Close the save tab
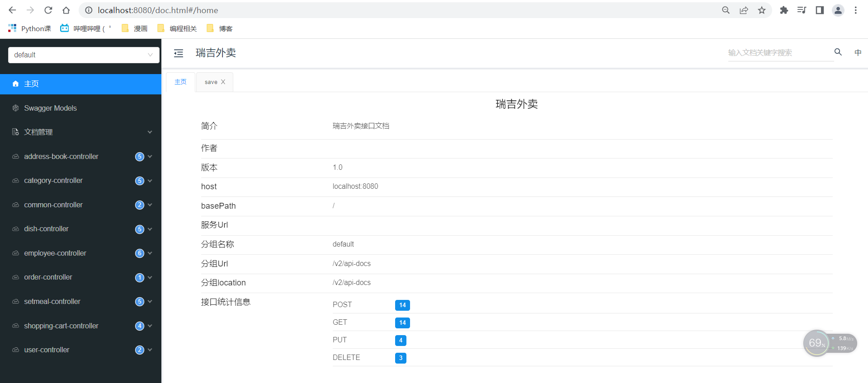Viewport: 868px width, 383px height. (x=223, y=82)
